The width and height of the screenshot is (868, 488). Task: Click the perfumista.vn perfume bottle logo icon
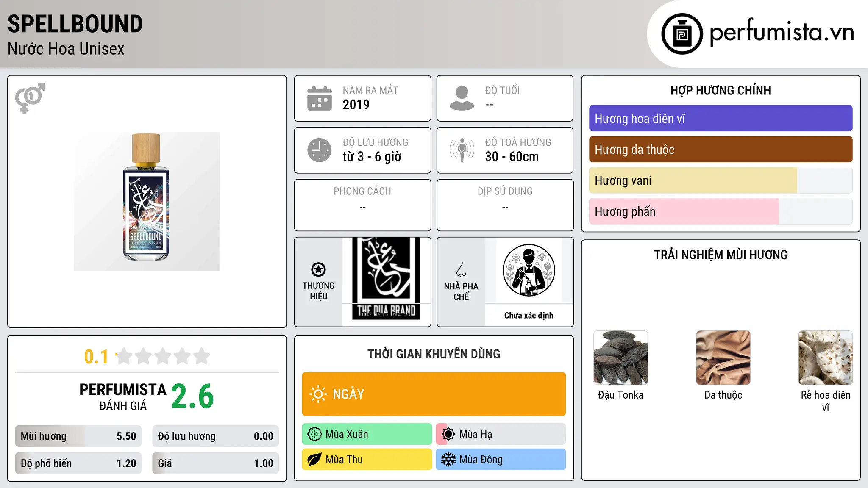682,34
